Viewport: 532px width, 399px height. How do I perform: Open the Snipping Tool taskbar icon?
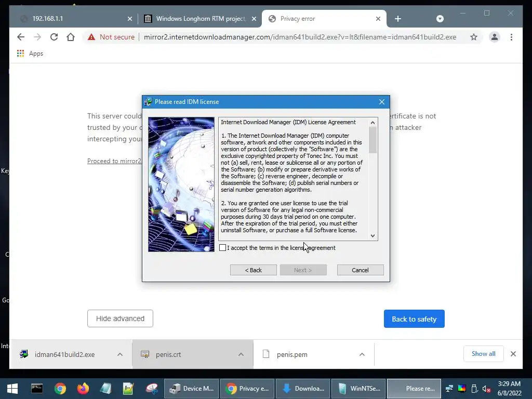click(152, 389)
